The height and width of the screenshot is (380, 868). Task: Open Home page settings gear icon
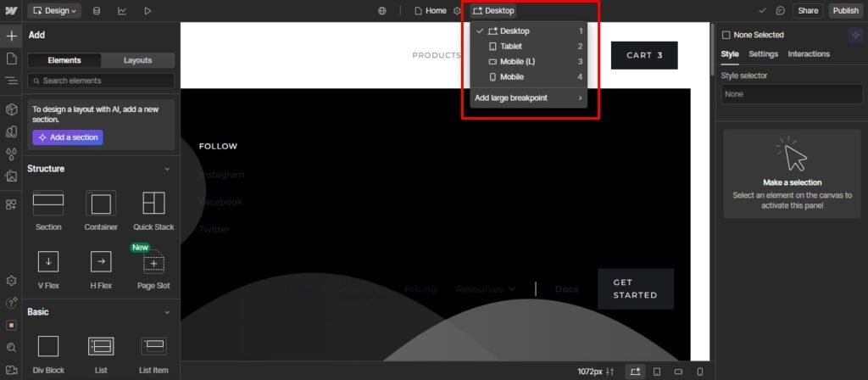pos(457,10)
